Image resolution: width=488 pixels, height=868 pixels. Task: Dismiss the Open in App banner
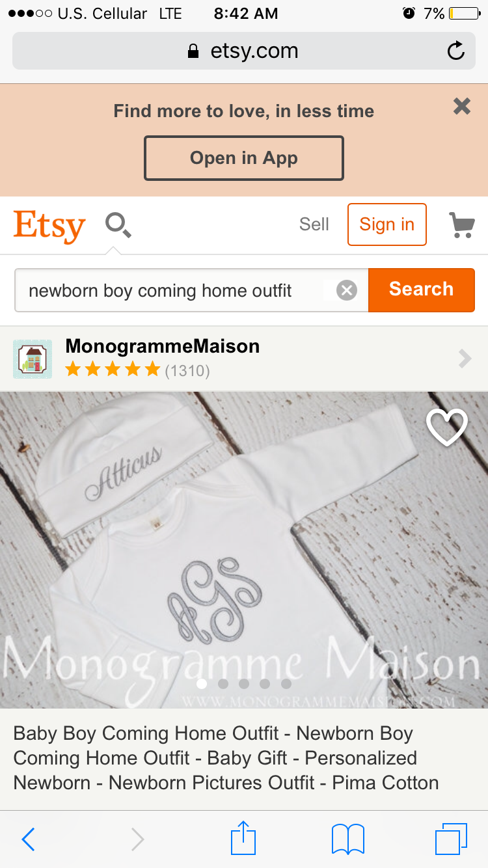pyautogui.click(x=462, y=106)
